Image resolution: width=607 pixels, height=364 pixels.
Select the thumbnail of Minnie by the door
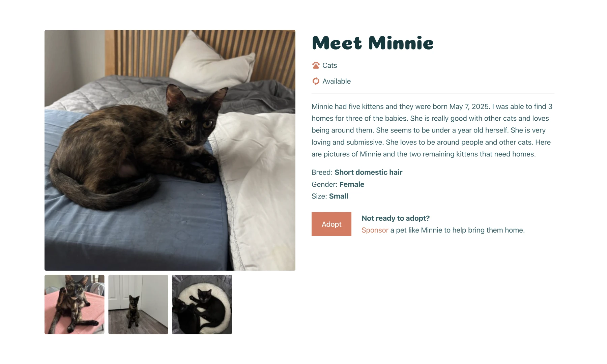point(138,304)
